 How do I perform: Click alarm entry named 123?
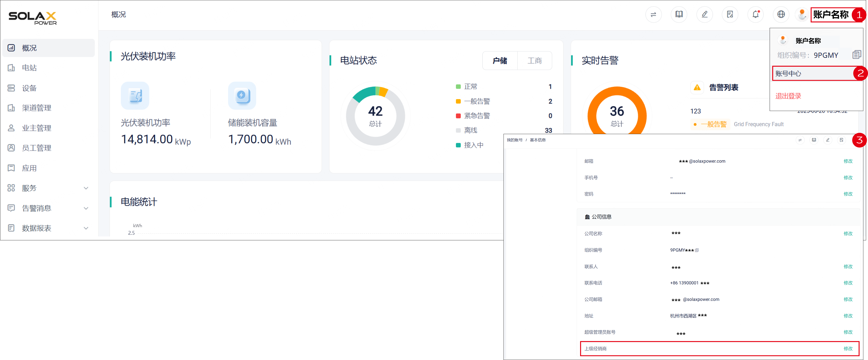point(696,111)
